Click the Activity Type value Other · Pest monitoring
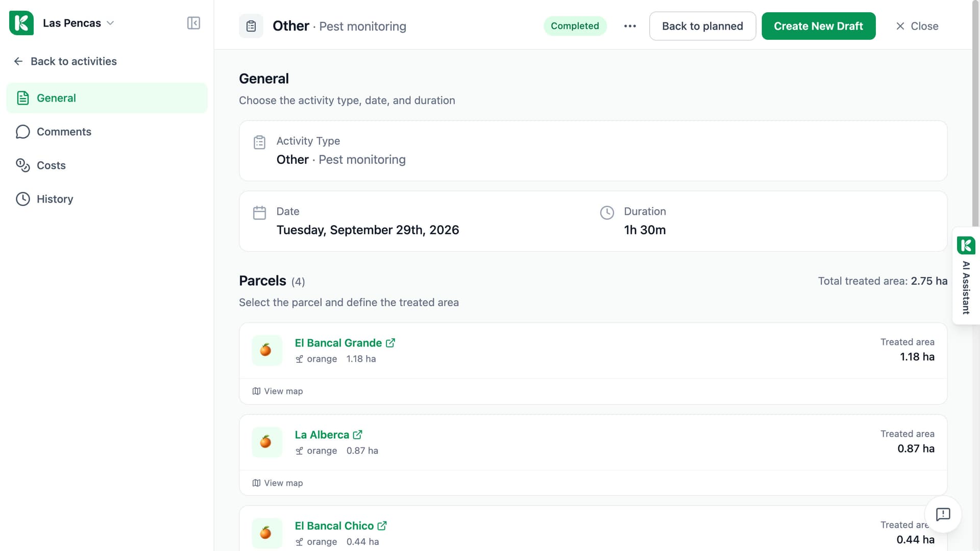This screenshot has width=980, height=551. (341, 160)
